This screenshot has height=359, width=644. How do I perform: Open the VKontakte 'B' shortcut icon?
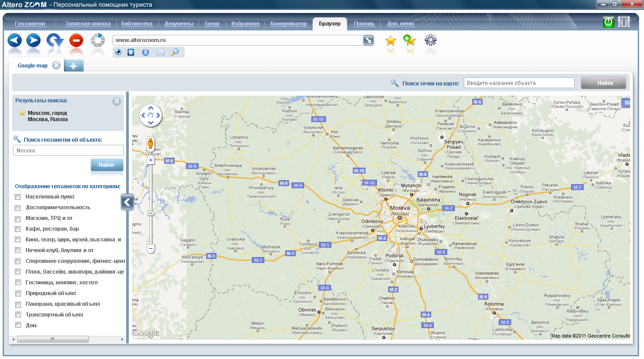pos(131,52)
